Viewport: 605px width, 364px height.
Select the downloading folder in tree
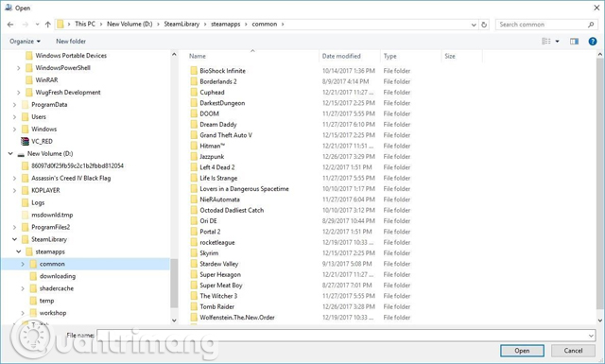pyautogui.click(x=58, y=276)
